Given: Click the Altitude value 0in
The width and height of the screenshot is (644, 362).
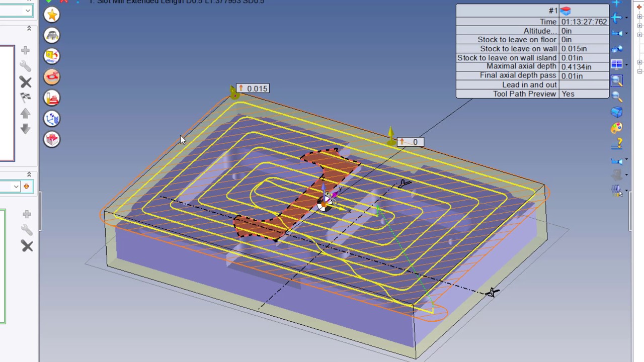Looking at the screenshot, I should [x=584, y=31].
